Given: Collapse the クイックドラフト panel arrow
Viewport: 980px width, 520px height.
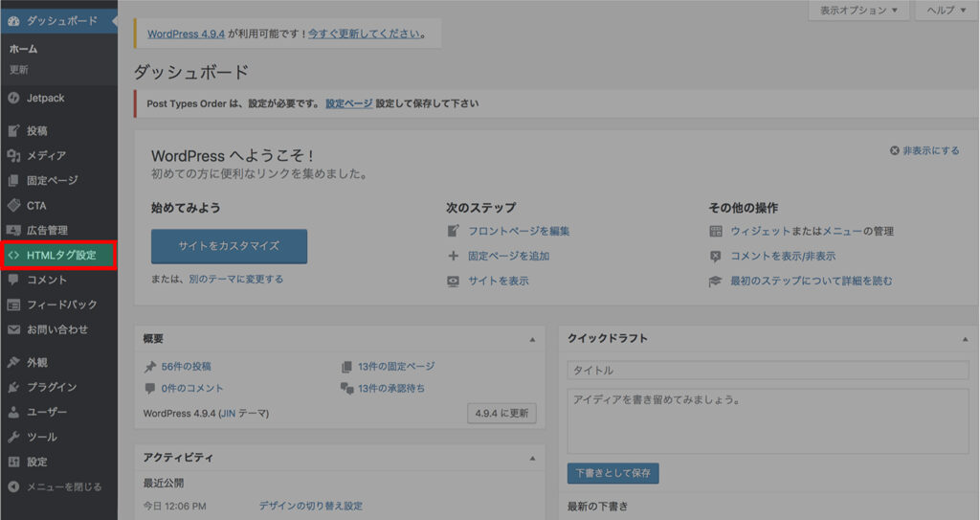Looking at the screenshot, I should click(966, 339).
